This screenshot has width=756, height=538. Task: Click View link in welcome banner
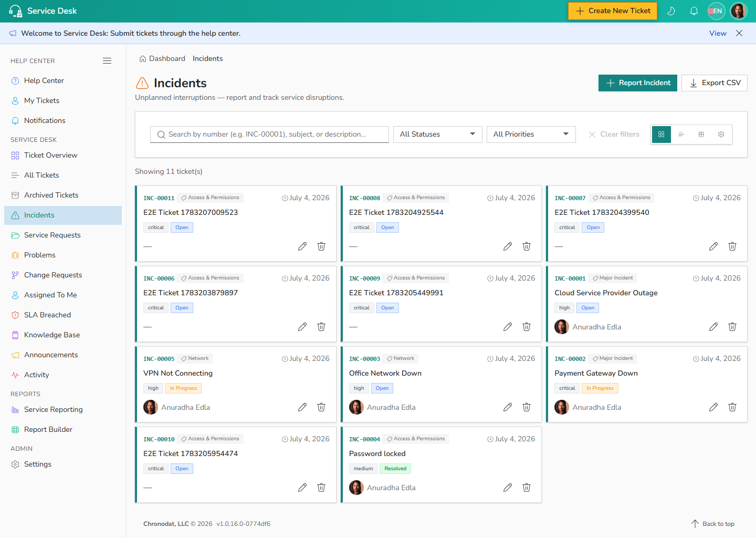718,33
